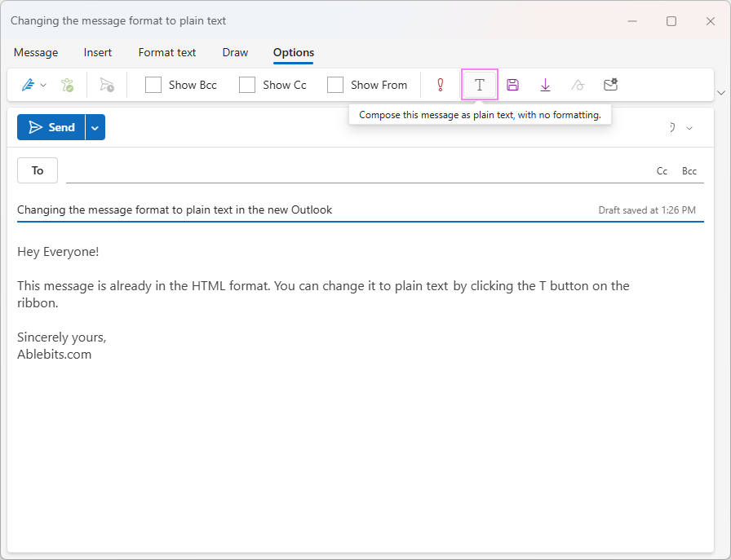The width and height of the screenshot is (731, 560).
Task: Switch to the Format text tab
Action: point(166,52)
